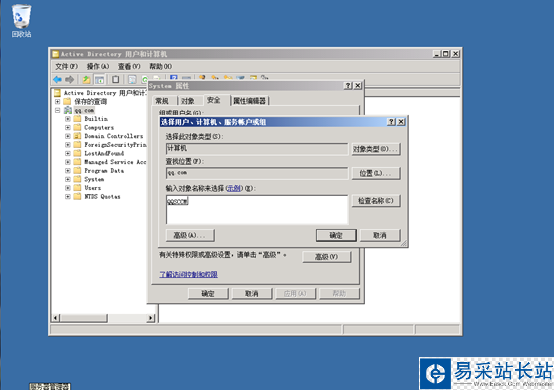Image resolution: width=554 pixels, height=390 pixels.
Task: Click the 对象类型(O)... button
Action: click(x=376, y=149)
